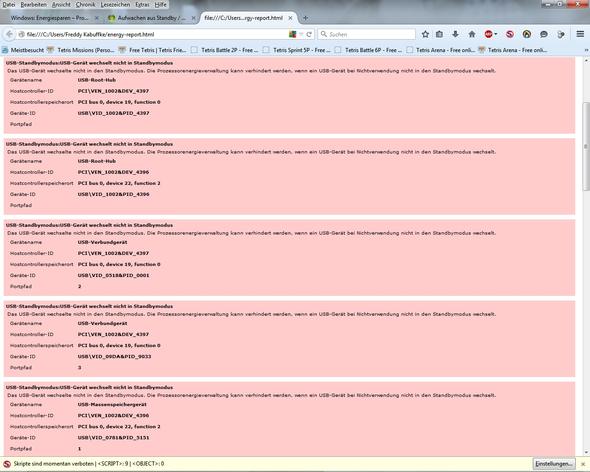This screenshot has height=472, width=590.
Task: Show bookmarks list clipboard icon
Action: tap(439, 34)
